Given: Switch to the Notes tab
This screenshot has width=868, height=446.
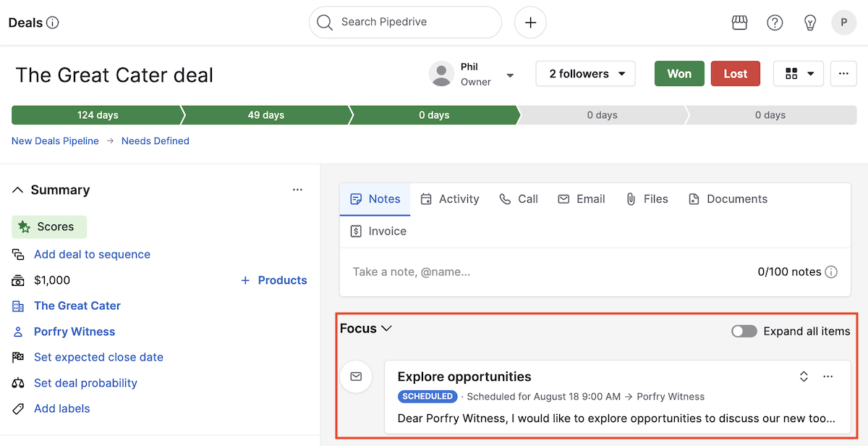Looking at the screenshot, I should [375, 199].
